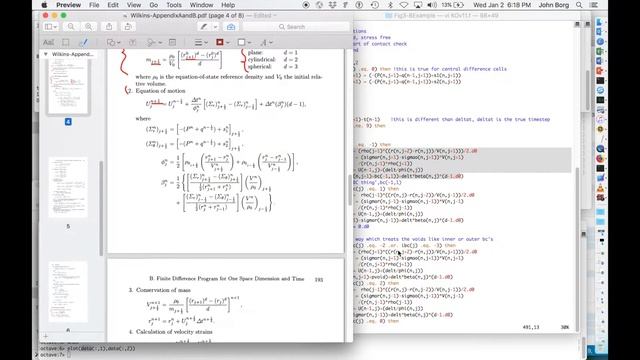Open the red border color picker

click(x=222, y=42)
